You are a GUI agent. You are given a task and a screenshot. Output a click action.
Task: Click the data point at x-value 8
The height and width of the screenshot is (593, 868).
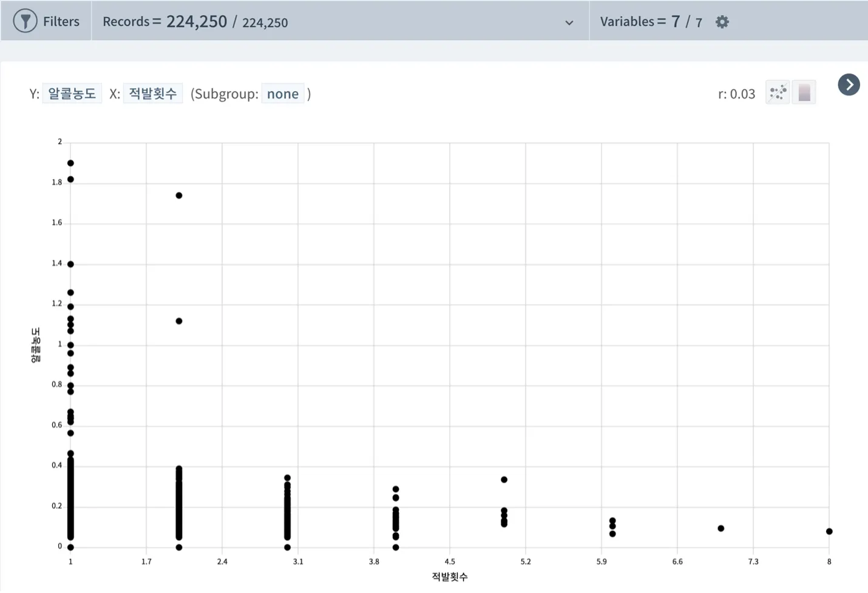point(829,532)
